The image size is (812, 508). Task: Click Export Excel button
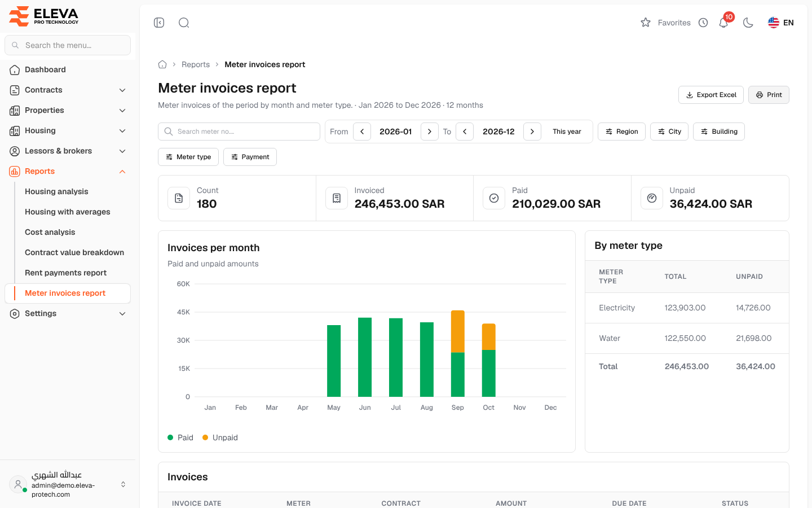(710, 95)
